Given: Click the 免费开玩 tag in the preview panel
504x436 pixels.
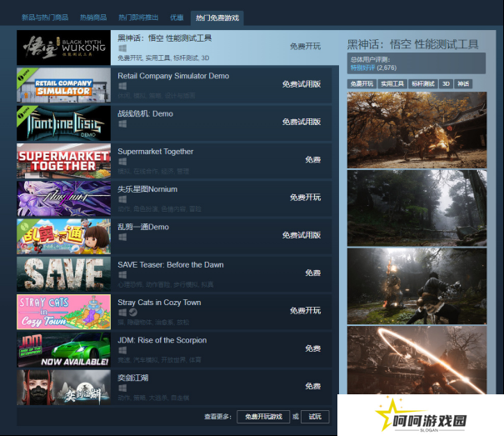Looking at the screenshot, I should pos(362,84).
